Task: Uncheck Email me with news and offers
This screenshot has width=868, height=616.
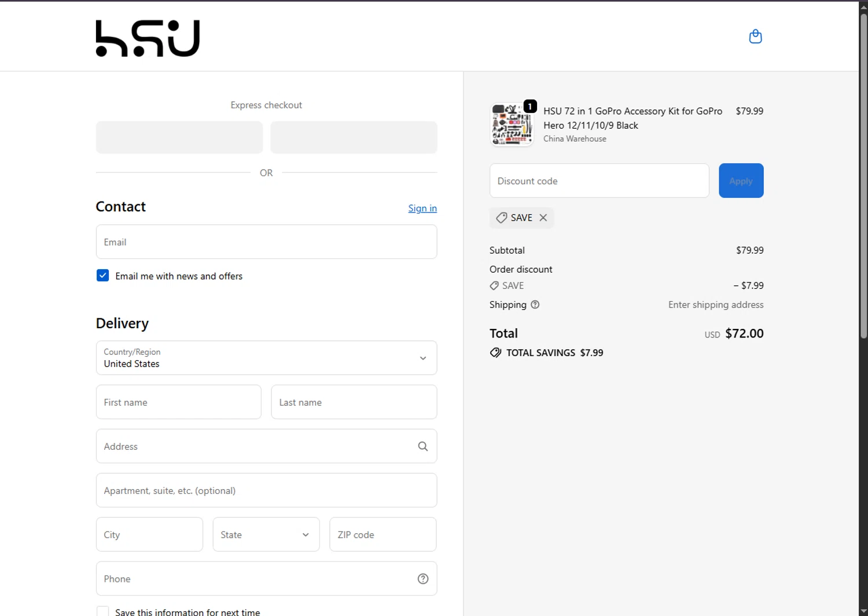Action: coord(102,276)
